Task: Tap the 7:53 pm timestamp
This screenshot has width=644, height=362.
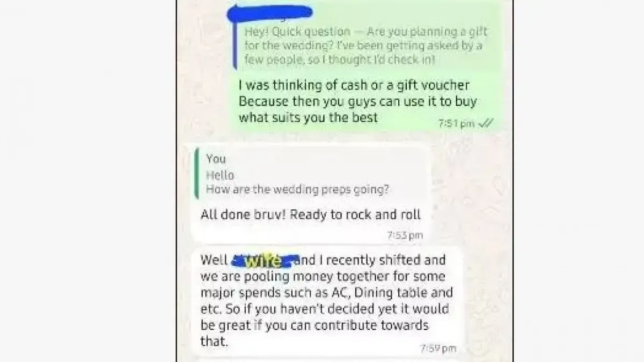Action: pos(405,235)
